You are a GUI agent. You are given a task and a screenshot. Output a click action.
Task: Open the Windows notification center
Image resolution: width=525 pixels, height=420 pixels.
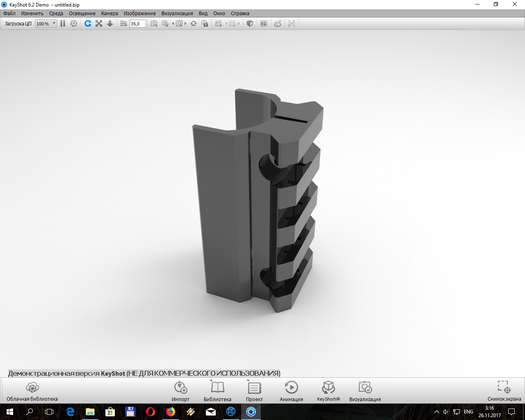click(x=511, y=412)
